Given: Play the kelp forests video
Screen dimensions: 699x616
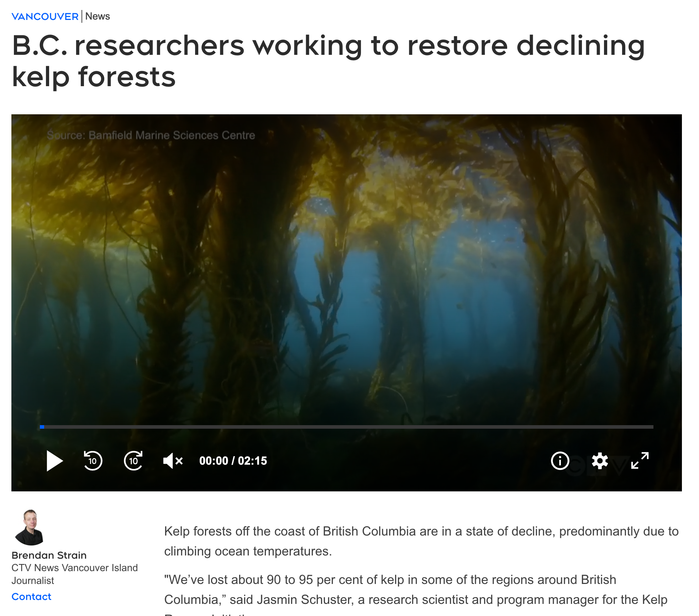Looking at the screenshot, I should pos(54,461).
